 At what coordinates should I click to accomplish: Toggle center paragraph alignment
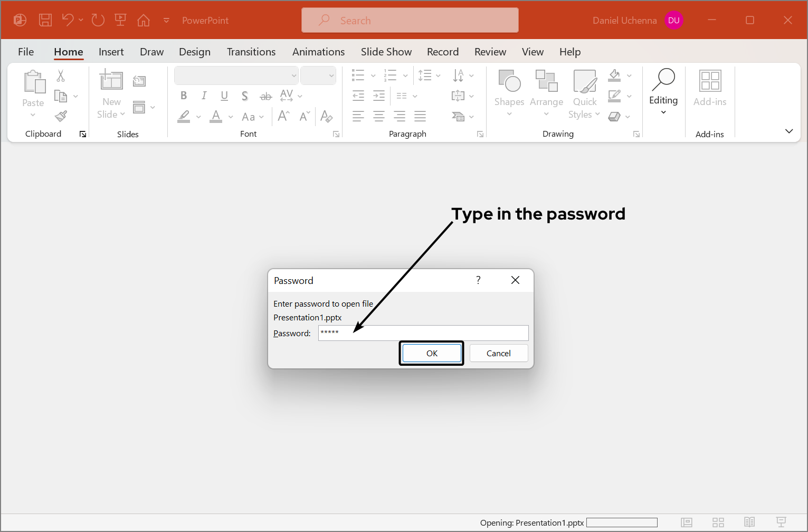click(x=378, y=116)
